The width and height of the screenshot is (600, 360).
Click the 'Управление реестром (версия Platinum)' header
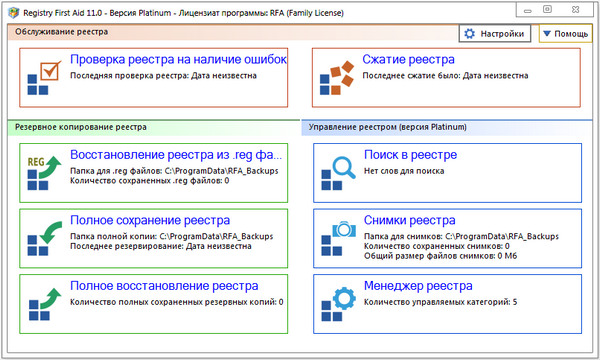[388, 127]
